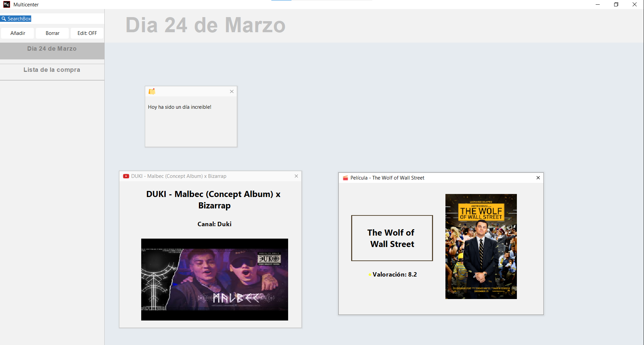Click the yellow star next to Valoración
The image size is (644, 345).
tap(370, 275)
